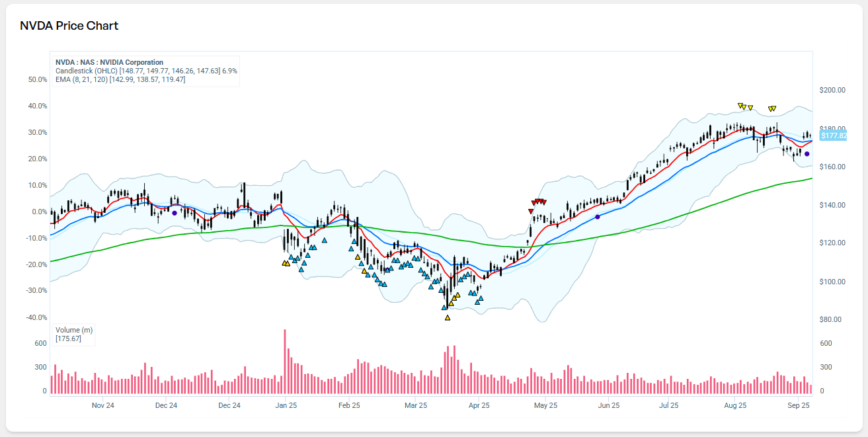Click the $80.00 price axis label

coord(830,320)
